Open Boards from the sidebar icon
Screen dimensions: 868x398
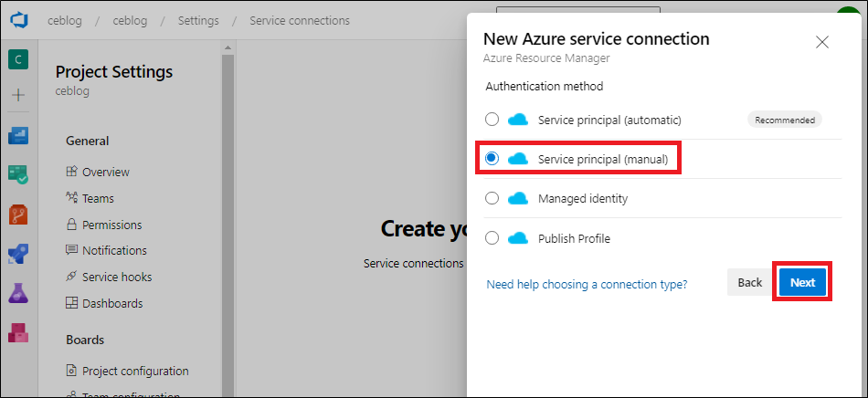[18, 135]
